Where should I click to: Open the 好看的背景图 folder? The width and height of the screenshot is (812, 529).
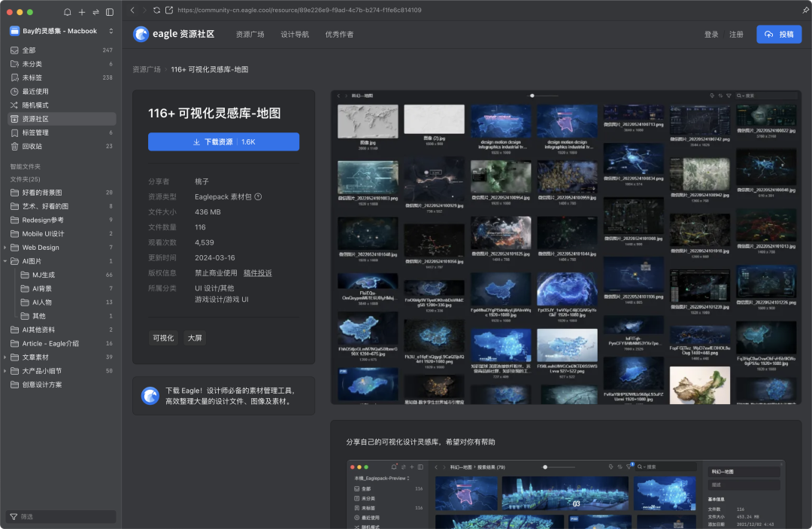point(62,192)
